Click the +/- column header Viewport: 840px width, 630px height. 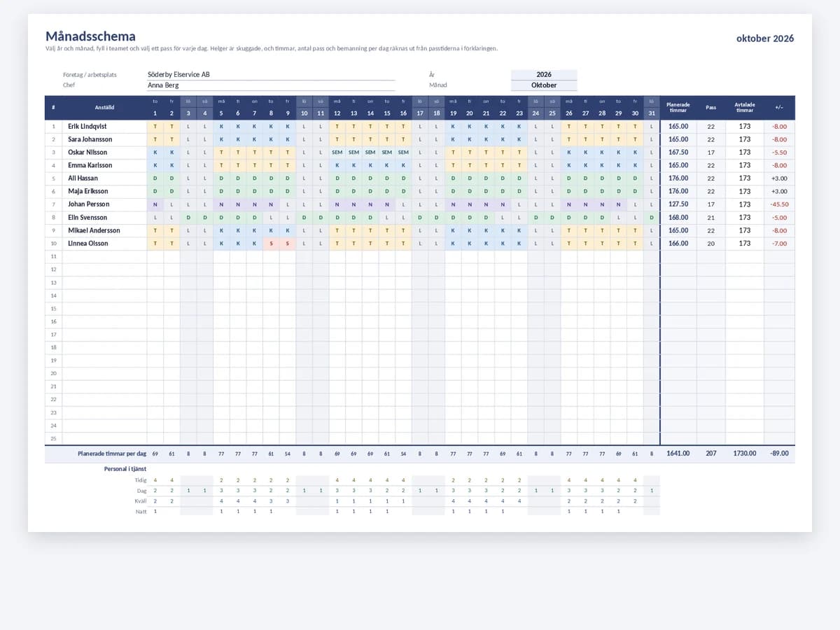click(x=779, y=107)
